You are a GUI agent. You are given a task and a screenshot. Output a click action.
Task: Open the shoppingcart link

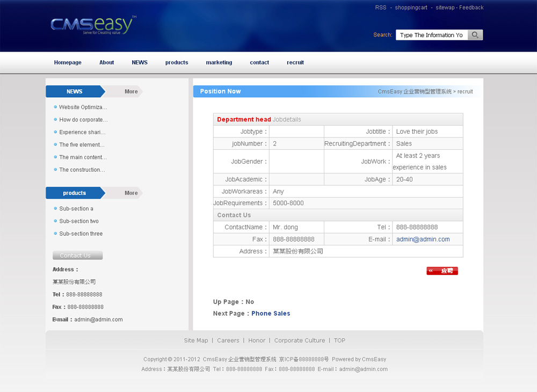[x=411, y=8]
